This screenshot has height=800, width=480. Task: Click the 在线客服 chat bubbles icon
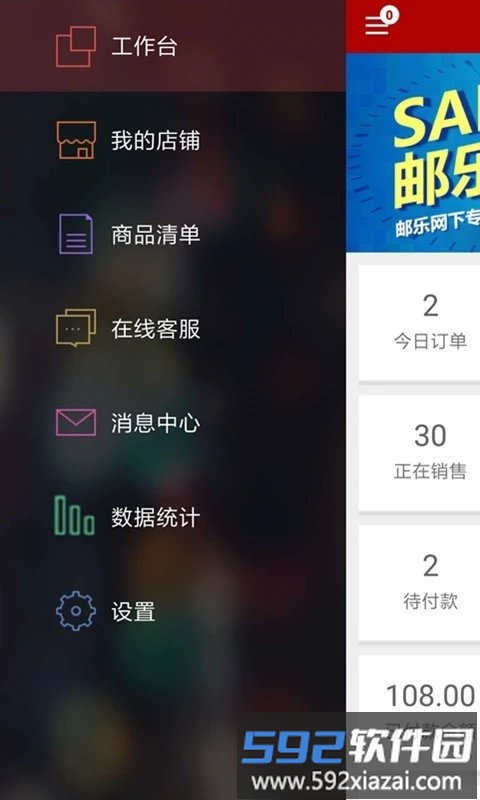(x=75, y=328)
